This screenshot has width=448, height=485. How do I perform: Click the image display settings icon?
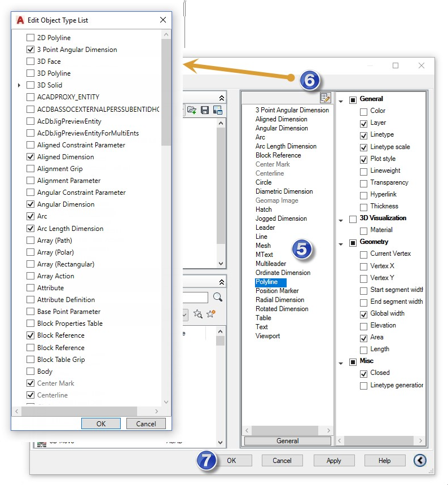click(x=218, y=110)
